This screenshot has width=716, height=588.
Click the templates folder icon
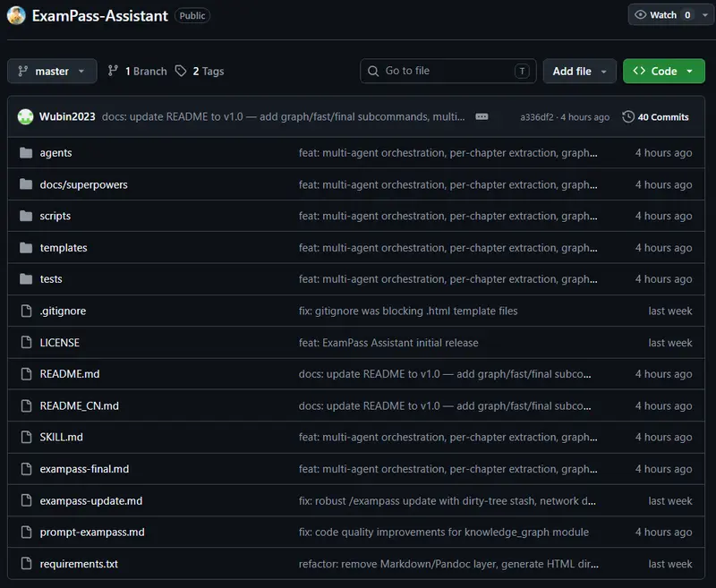pos(26,247)
